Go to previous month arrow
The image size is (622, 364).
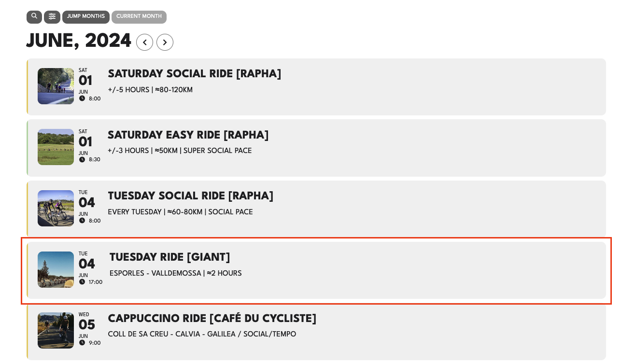(x=145, y=42)
